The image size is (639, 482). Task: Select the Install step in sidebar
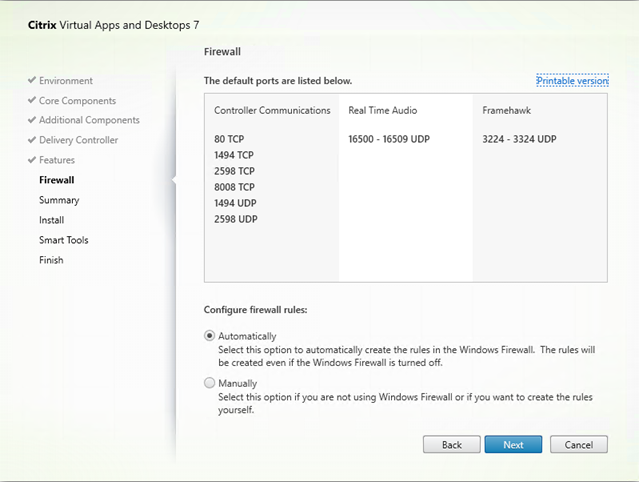point(51,220)
